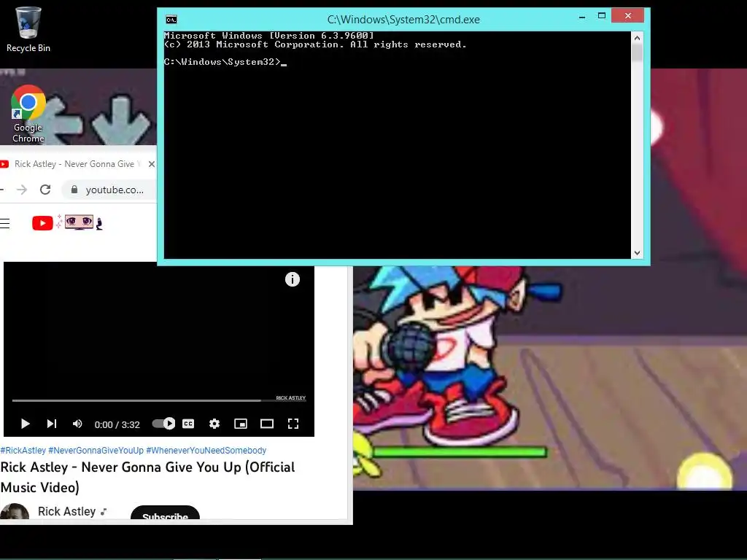Subscribe to Rick Astley channel

click(165, 513)
